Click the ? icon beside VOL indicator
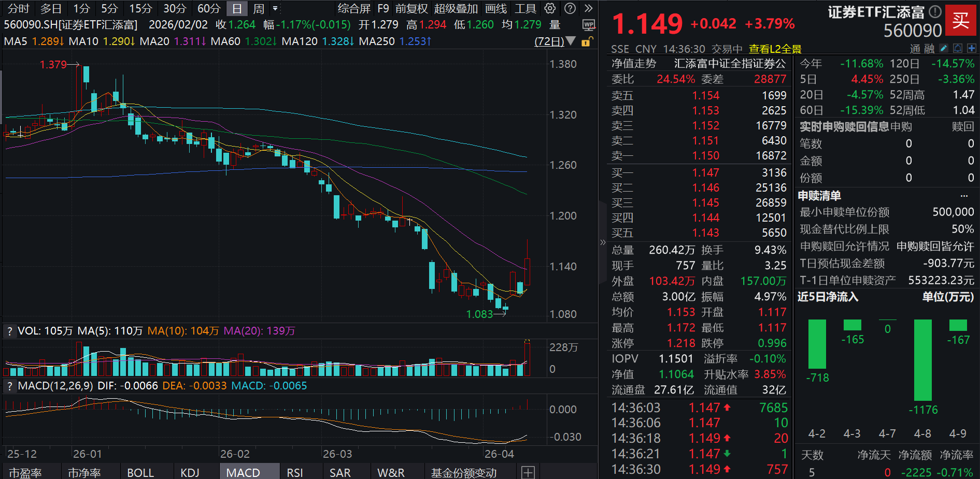Screen dimensions: 980x479 [9, 330]
